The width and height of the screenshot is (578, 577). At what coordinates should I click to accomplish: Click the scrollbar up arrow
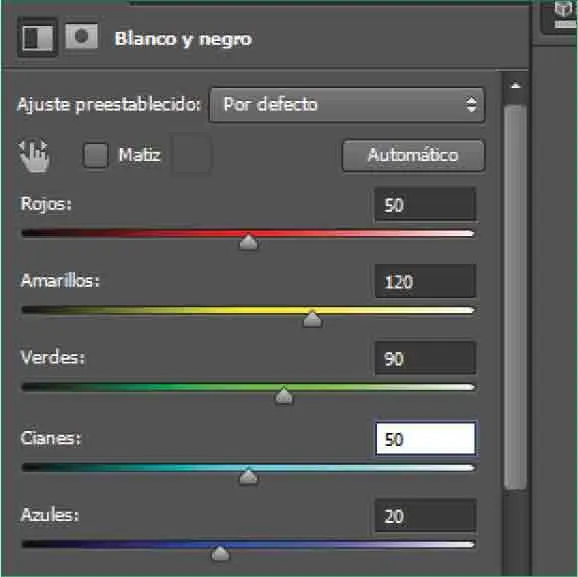pos(515,86)
